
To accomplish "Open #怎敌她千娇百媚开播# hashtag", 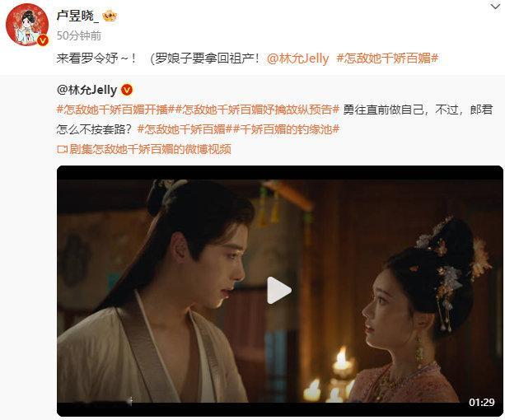I will pyautogui.click(x=115, y=110).
